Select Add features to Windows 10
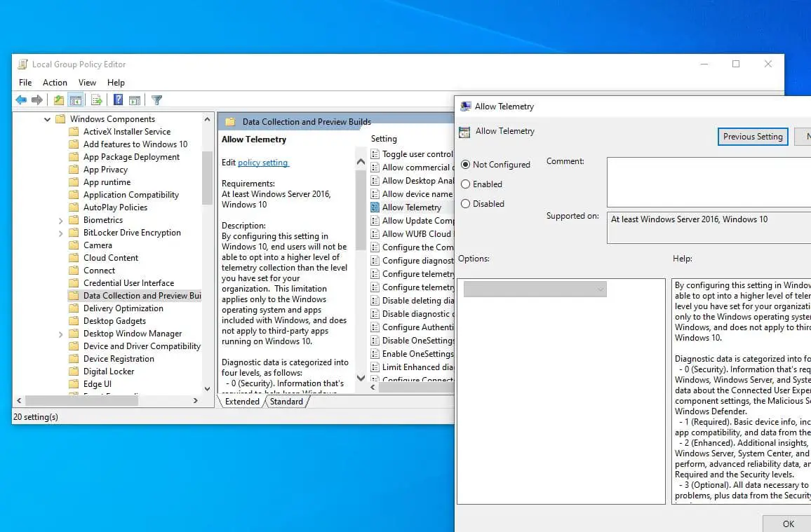811x532 pixels. click(x=135, y=144)
